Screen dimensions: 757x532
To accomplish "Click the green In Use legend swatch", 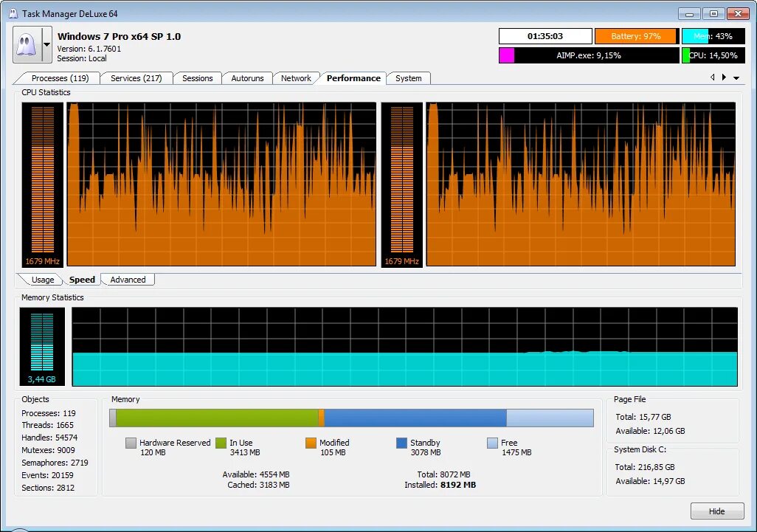I will coord(221,443).
